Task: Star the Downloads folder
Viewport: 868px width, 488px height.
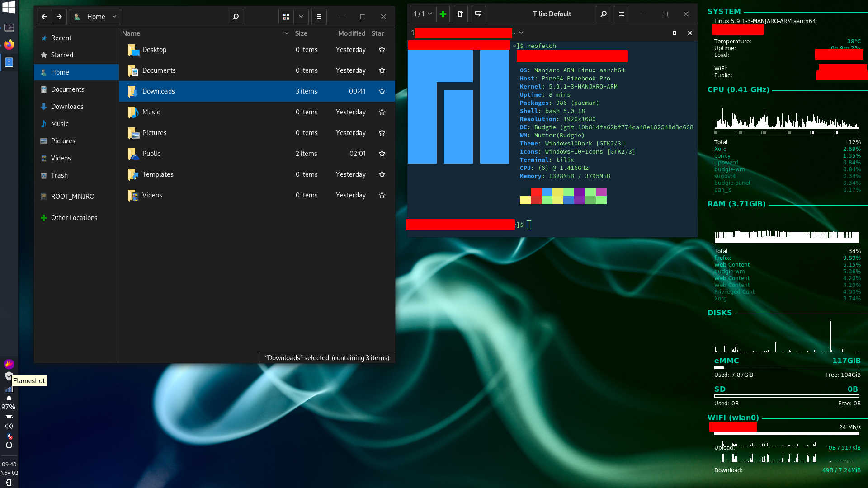Action: pos(382,91)
